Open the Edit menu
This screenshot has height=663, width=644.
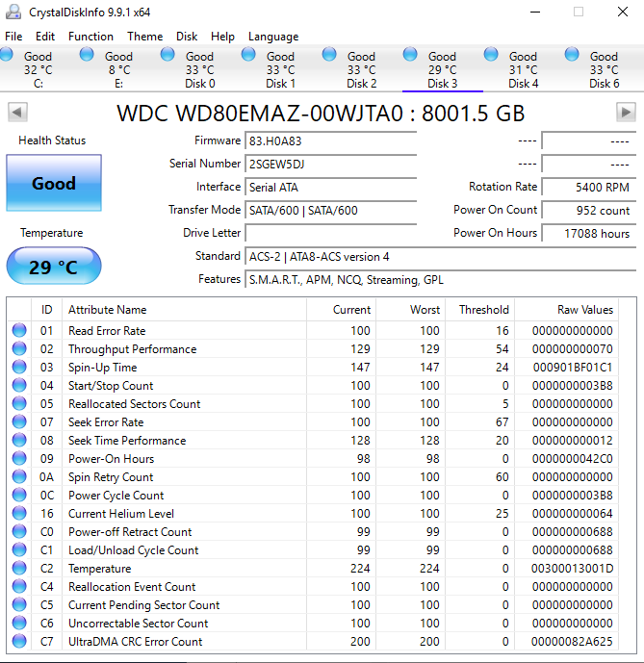45,37
